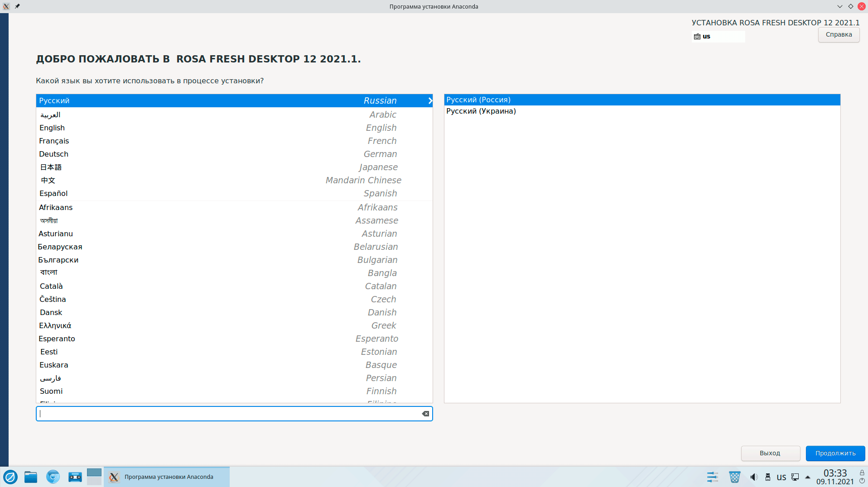The width and height of the screenshot is (868, 487).
Task: Select Arabic in the language list
Action: coord(234,115)
